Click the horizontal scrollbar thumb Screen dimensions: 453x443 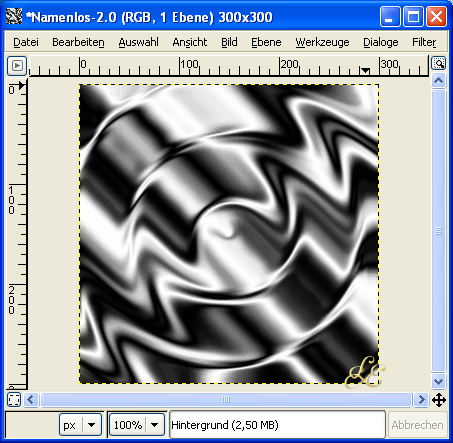[x=226, y=399]
